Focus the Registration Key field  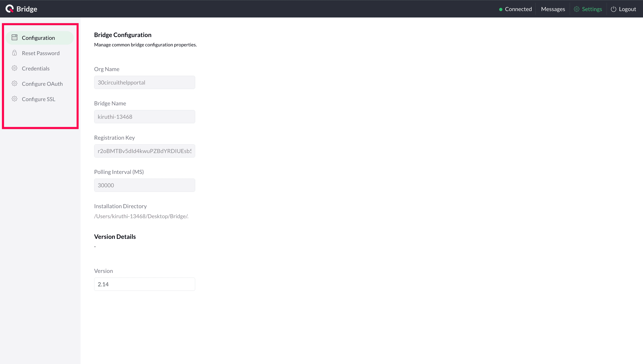click(144, 151)
